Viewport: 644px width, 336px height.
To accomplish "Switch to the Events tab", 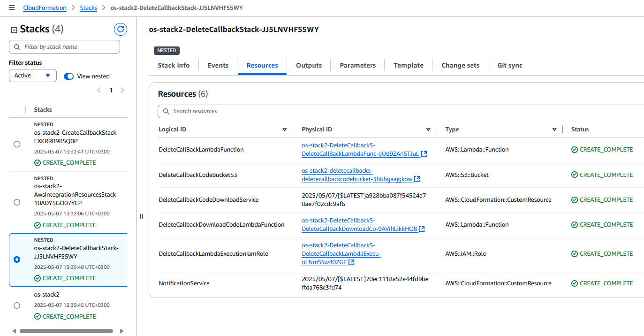I will [x=218, y=66].
